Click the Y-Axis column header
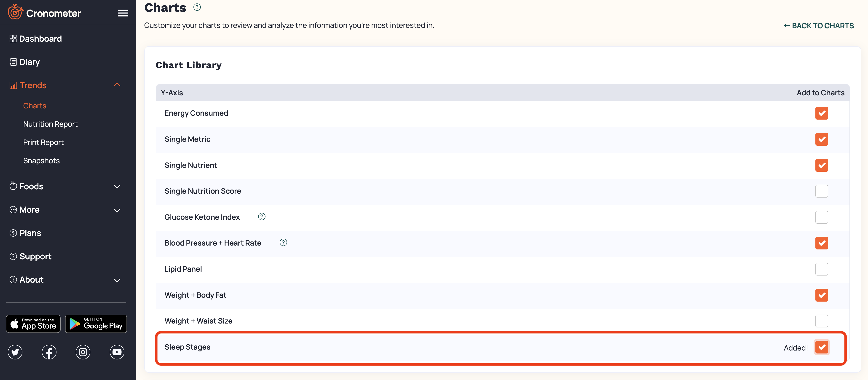 click(172, 93)
